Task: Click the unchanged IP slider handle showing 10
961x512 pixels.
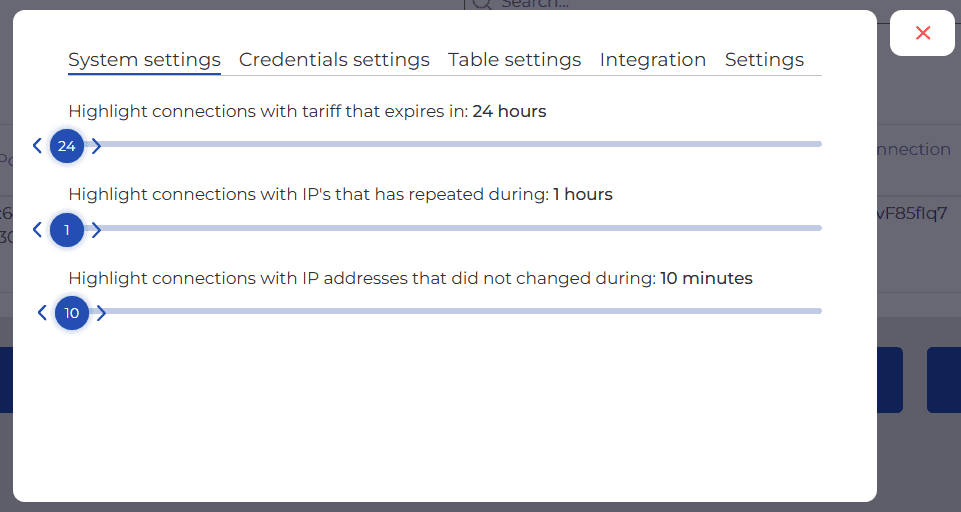Action: (x=72, y=313)
